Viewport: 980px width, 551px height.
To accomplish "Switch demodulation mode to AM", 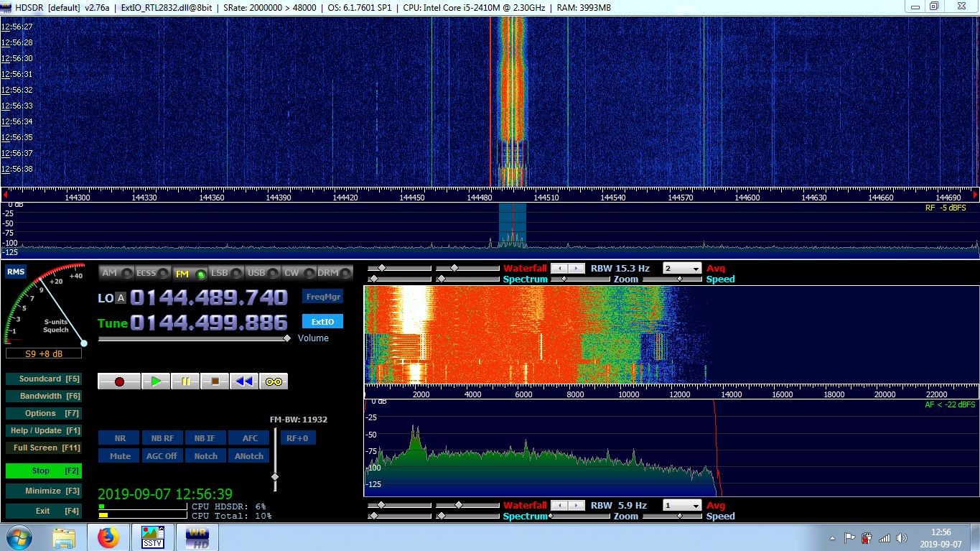I will point(117,273).
